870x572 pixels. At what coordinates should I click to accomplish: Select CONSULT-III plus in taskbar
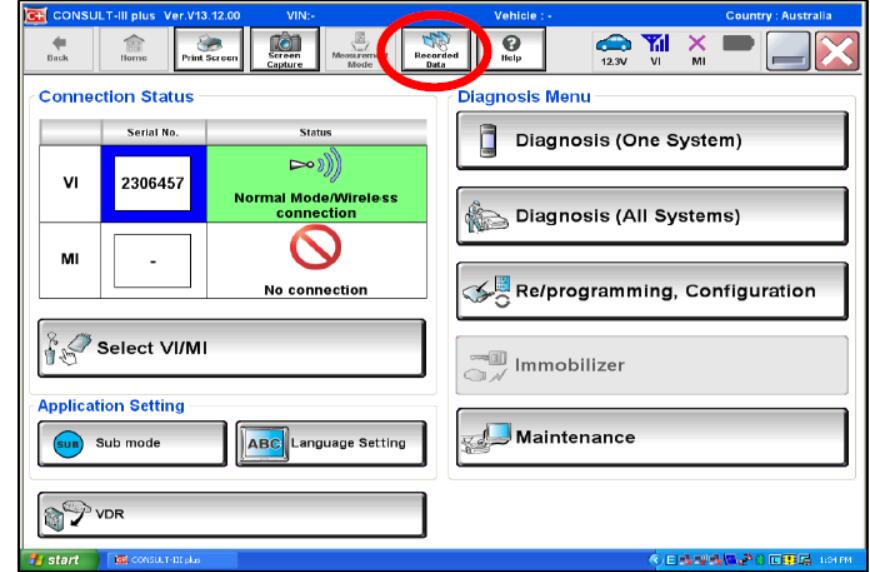pos(171,560)
